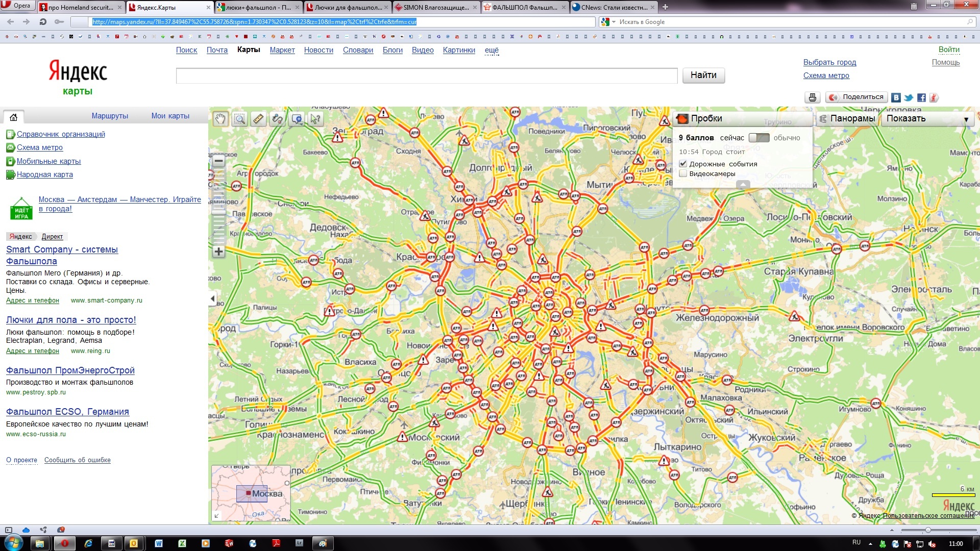Select the add placemark comment tool
Viewport: 980px width, 551px height.
point(297,119)
